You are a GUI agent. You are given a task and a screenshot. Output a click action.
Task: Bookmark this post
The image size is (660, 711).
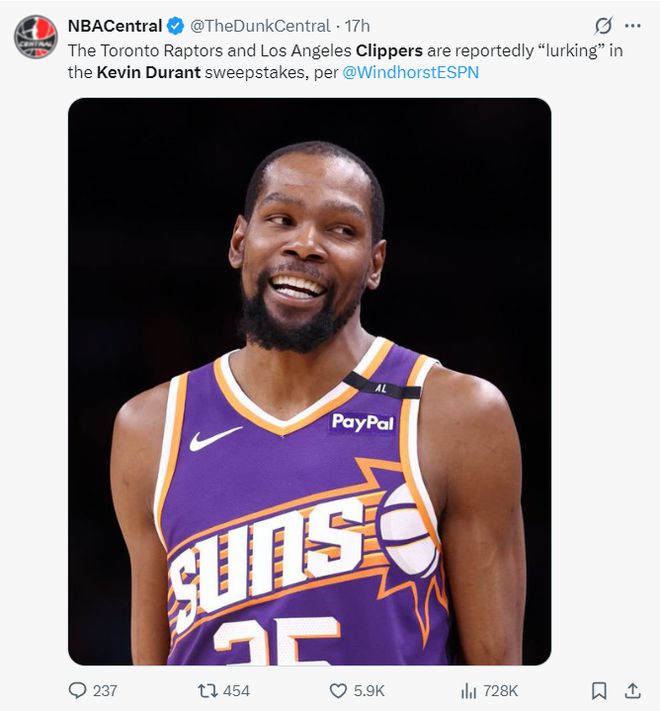pyautogui.click(x=598, y=690)
